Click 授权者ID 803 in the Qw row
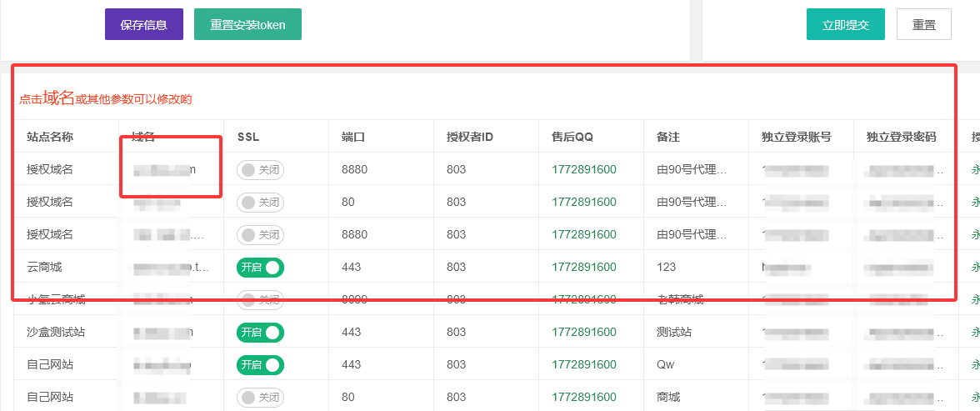Image resolution: width=980 pixels, height=411 pixels. point(457,364)
